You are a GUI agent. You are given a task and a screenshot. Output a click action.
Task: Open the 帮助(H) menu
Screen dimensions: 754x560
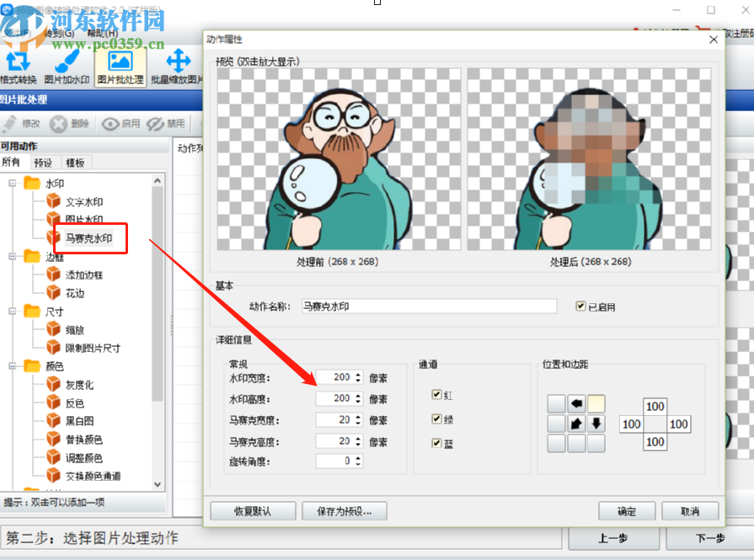coord(103,33)
